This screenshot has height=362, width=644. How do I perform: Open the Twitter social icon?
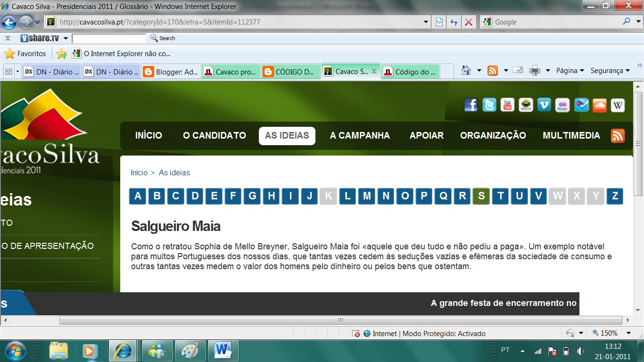coord(489,105)
